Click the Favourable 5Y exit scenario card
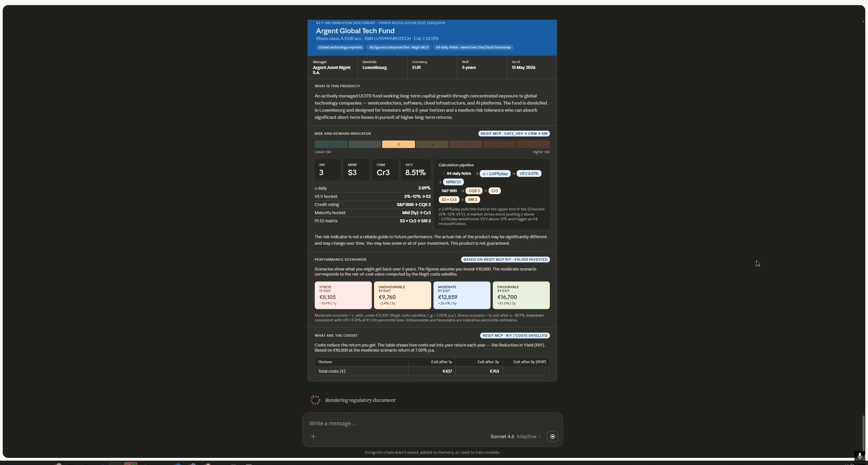The width and height of the screenshot is (868, 465). coord(521,295)
